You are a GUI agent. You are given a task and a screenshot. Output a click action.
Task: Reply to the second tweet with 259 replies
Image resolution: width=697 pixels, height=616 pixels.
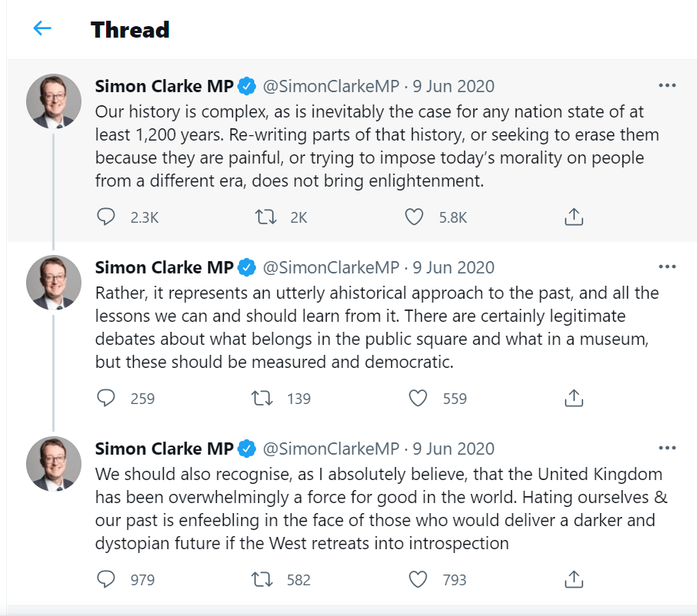pos(106,399)
